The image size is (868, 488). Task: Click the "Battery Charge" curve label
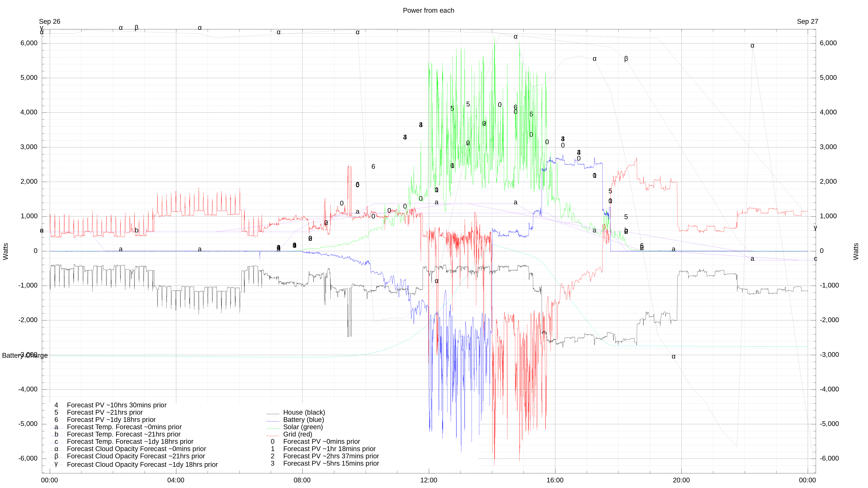(x=25, y=356)
